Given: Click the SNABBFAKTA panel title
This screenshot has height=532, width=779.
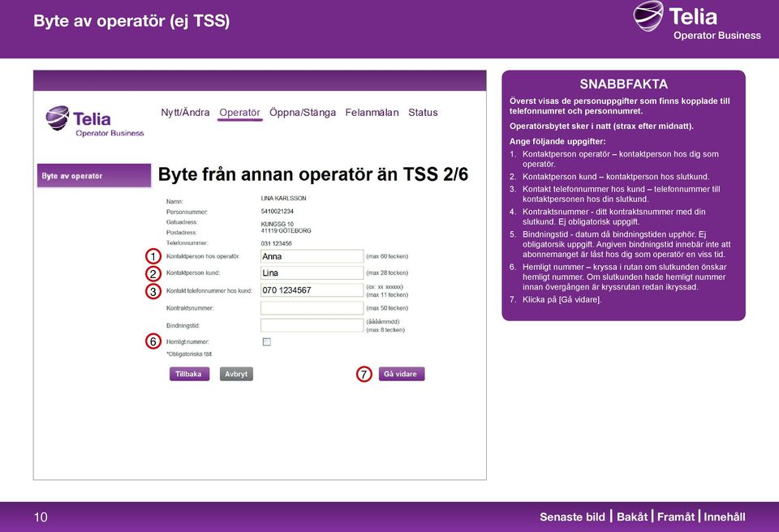Looking at the screenshot, I should pos(623,84).
